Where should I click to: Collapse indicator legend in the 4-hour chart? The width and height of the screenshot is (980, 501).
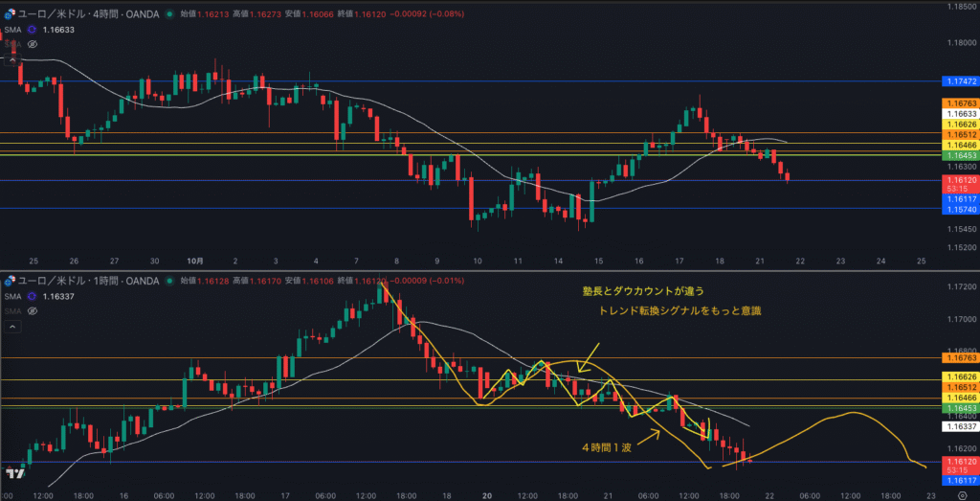(13, 59)
